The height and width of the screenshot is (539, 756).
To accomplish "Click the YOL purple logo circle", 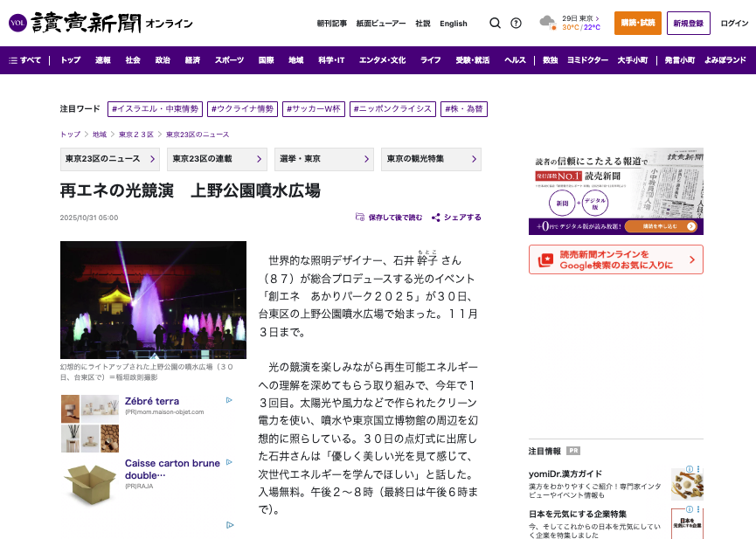I will [17, 23].
